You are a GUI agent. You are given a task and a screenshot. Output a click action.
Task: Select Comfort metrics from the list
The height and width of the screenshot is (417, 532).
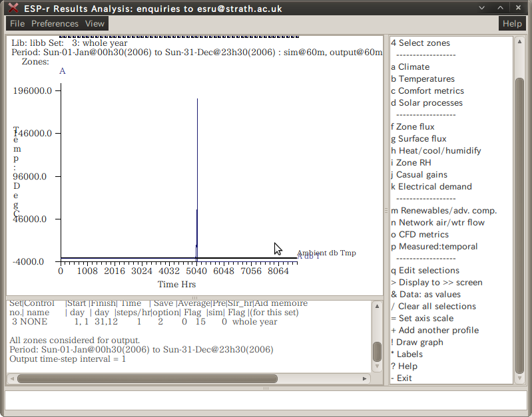coord(427,91)
